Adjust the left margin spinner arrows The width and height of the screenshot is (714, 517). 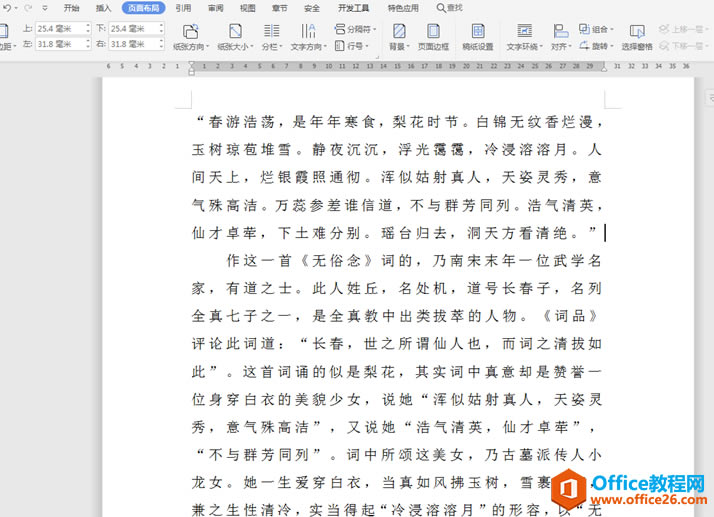pos(88,44)
